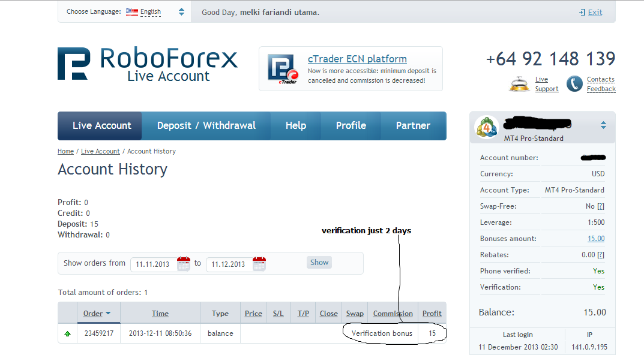Open the Partner tab
Image resolution: width=644 pixels, height=355 pixels.
pos(413,125)
